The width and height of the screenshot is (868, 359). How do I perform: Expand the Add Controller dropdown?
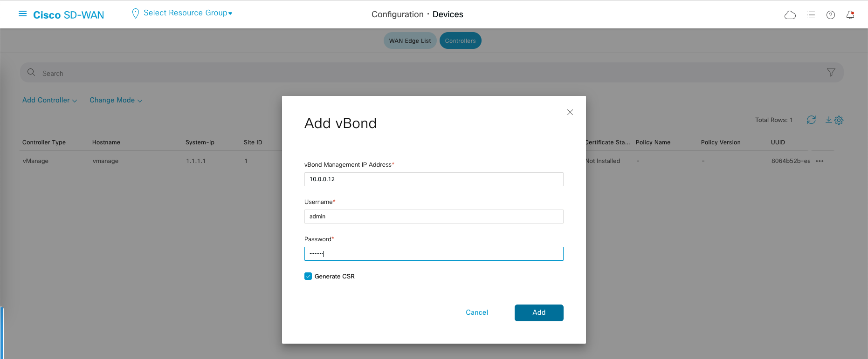[49, 100]
